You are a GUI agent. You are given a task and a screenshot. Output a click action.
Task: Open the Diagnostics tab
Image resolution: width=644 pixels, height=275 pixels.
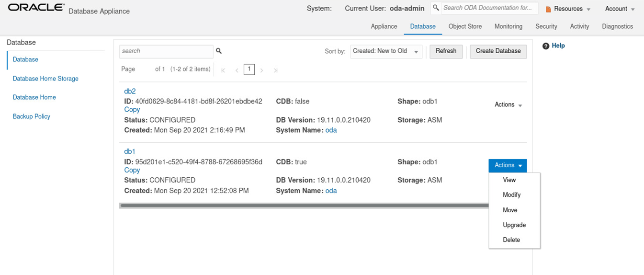point(618,26)
